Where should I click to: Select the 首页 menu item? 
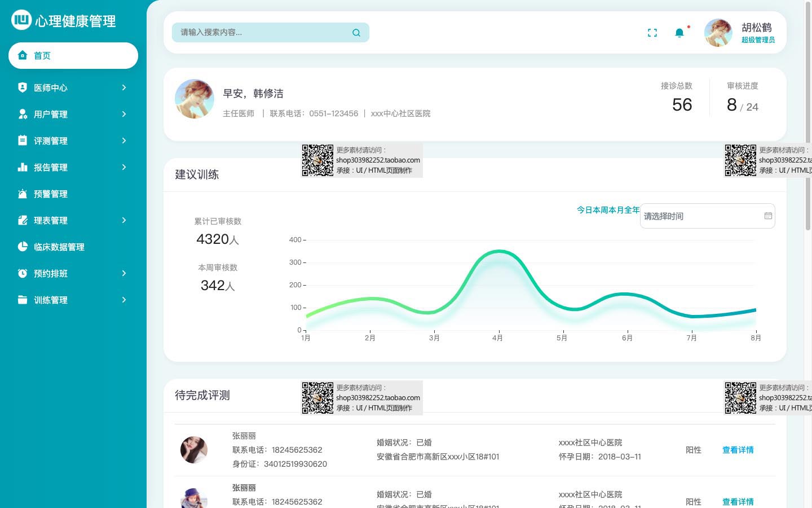[x=73, y=55]
